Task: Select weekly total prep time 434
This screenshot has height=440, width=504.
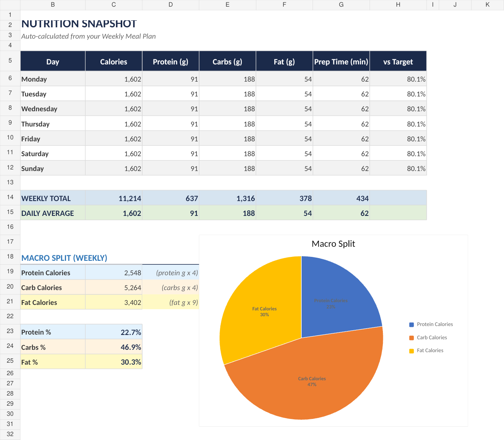Action: 341,198
